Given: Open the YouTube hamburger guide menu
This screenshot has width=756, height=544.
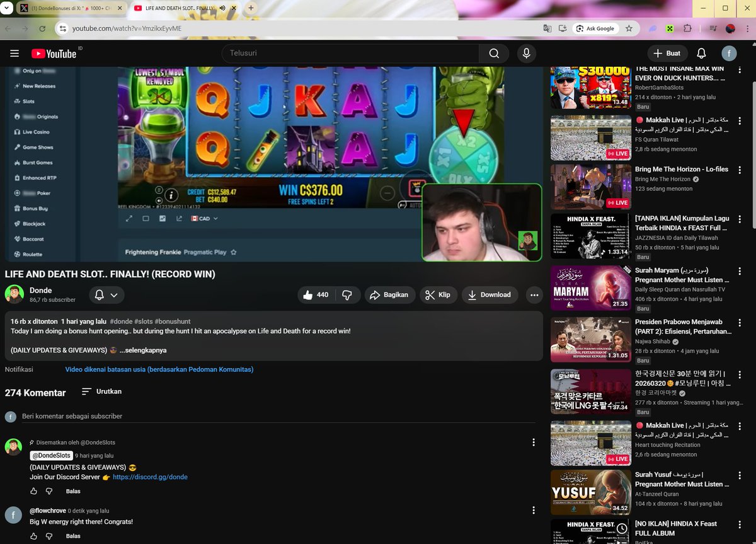Looking at the screenshot, I should coord(14,54).
